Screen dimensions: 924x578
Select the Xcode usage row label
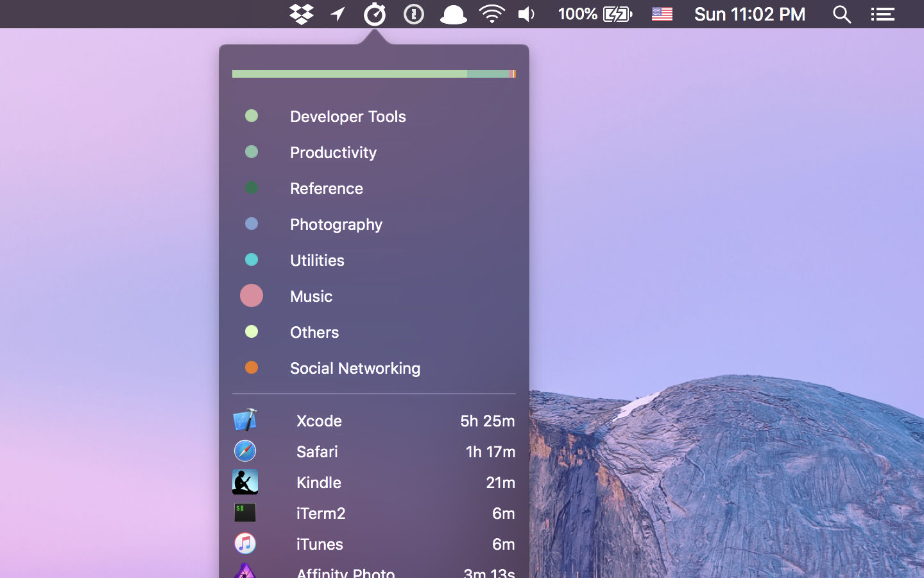pos(319,421)
